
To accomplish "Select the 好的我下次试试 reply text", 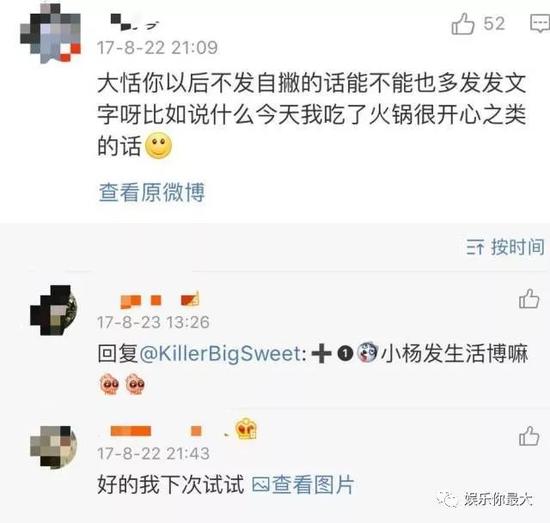I will tap(170, 485).
